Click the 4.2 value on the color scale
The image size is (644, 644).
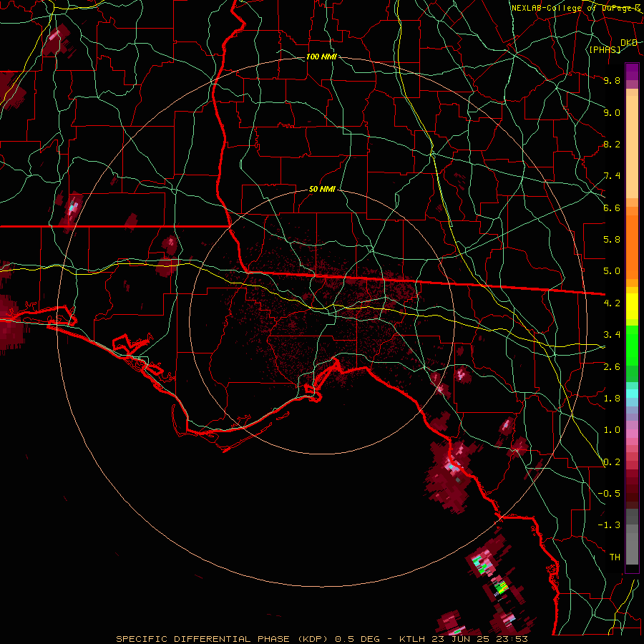pos(612,303)
